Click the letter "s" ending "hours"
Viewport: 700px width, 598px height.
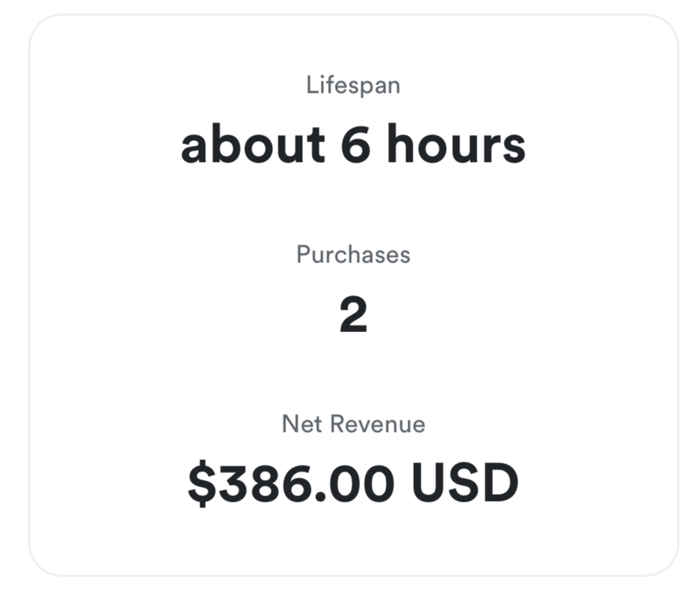click(514, 147)
